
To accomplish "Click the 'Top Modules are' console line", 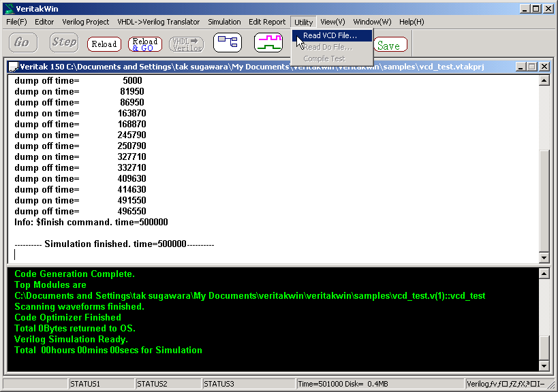I will [50, 285].
